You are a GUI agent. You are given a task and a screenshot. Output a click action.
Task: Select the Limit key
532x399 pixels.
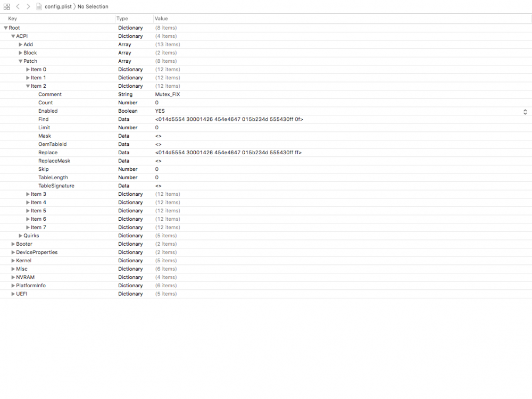44,128
